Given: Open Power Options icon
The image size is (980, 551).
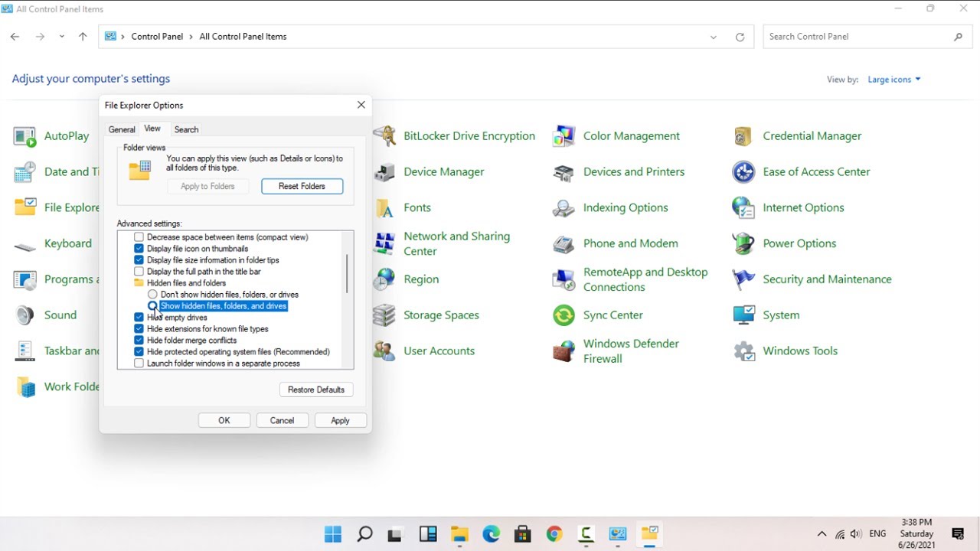Looking at the screenshot, I should coord(743,243).
